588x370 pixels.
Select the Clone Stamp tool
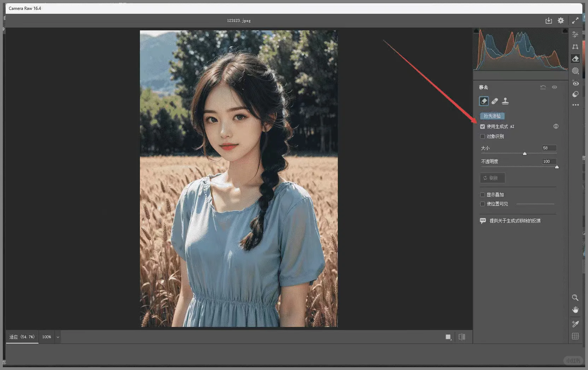point(505,101)
